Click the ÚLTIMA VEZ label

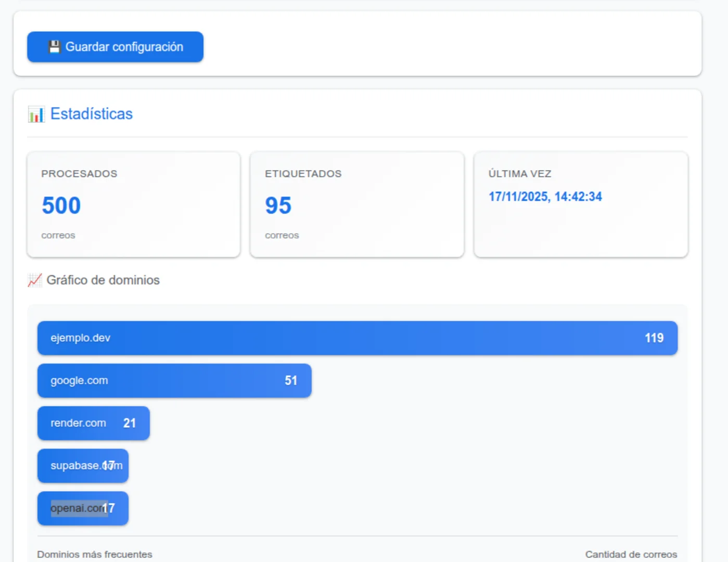[520, 174]
